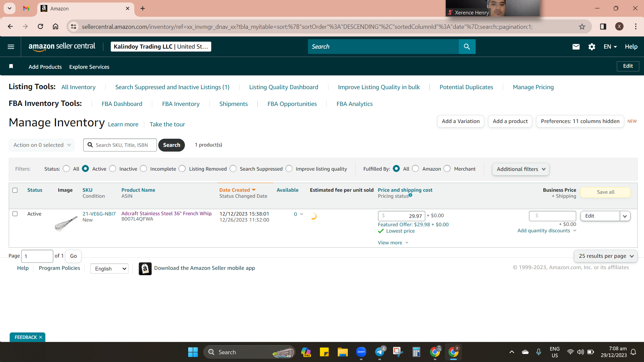Open Listing Quality Dashboard
The image size is (644, 362).
(x=284, y=87)
